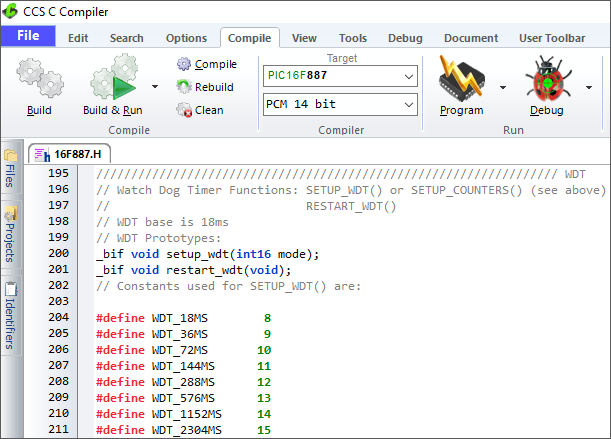Click the WDT_72MS define name
The height and width of the screenshot is (439, 611).
tap(180, 350)
